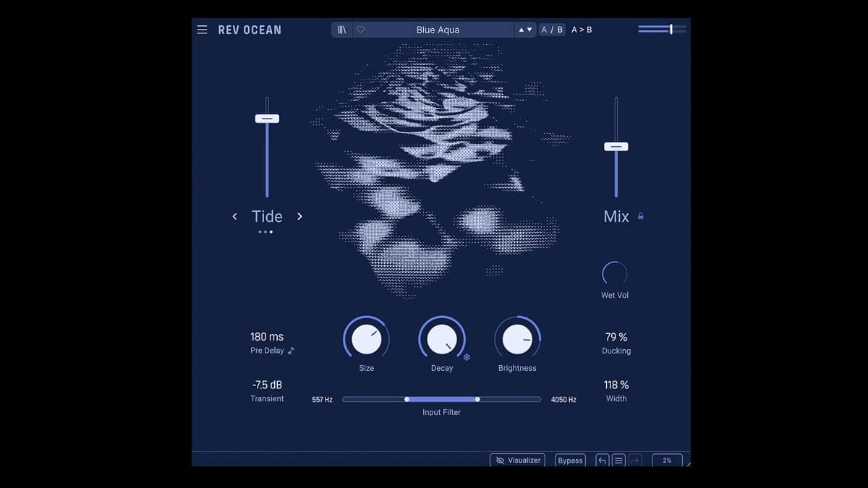The width and height of the screenshot is (868, 488).
Task: Click the Decay knob
Action: click(442, 339)
